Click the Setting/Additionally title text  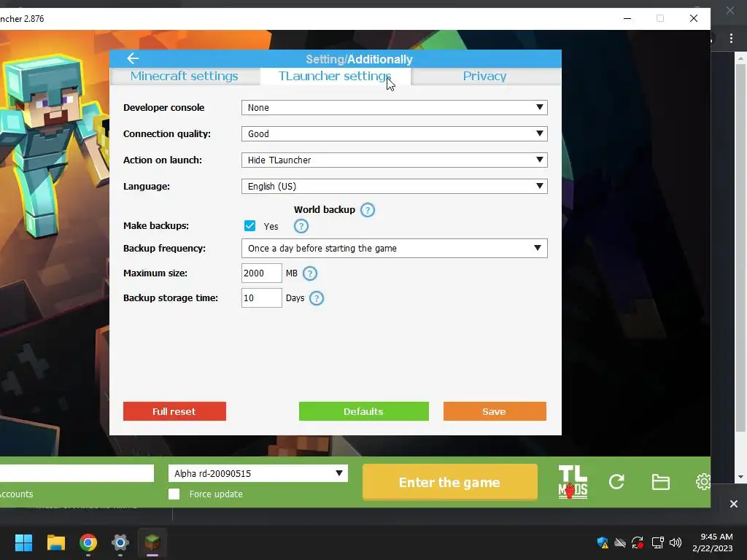tap(359, 59)
